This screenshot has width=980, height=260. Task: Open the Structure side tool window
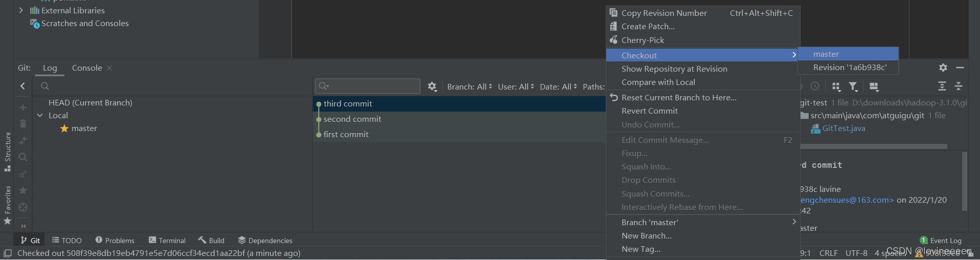pyautogui.click(x=7, y=151)
